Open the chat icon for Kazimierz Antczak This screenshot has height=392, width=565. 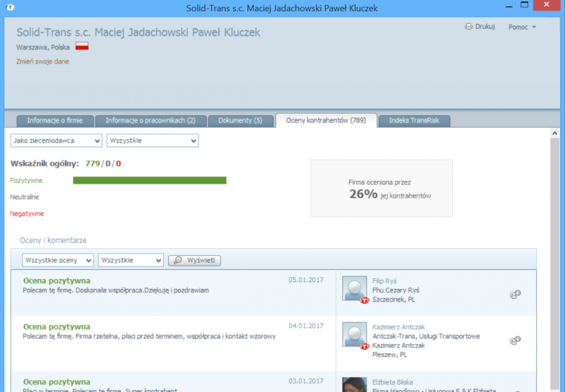coord(515,340)
